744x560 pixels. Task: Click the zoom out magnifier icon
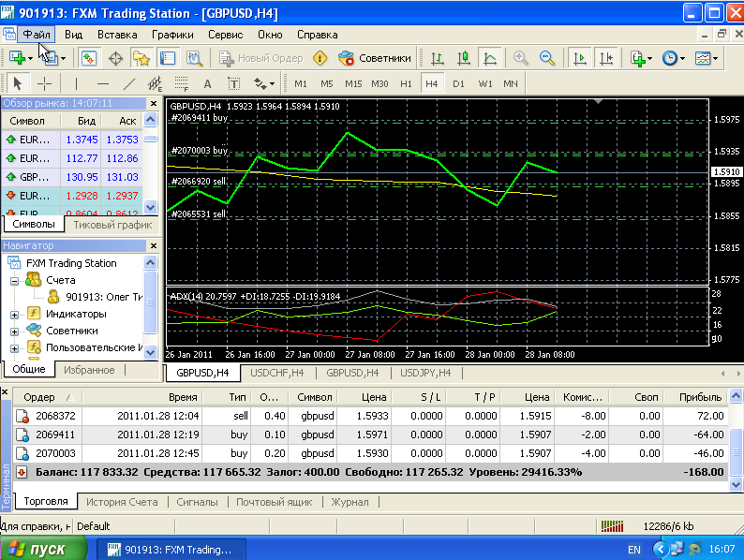tap(547, 58)
